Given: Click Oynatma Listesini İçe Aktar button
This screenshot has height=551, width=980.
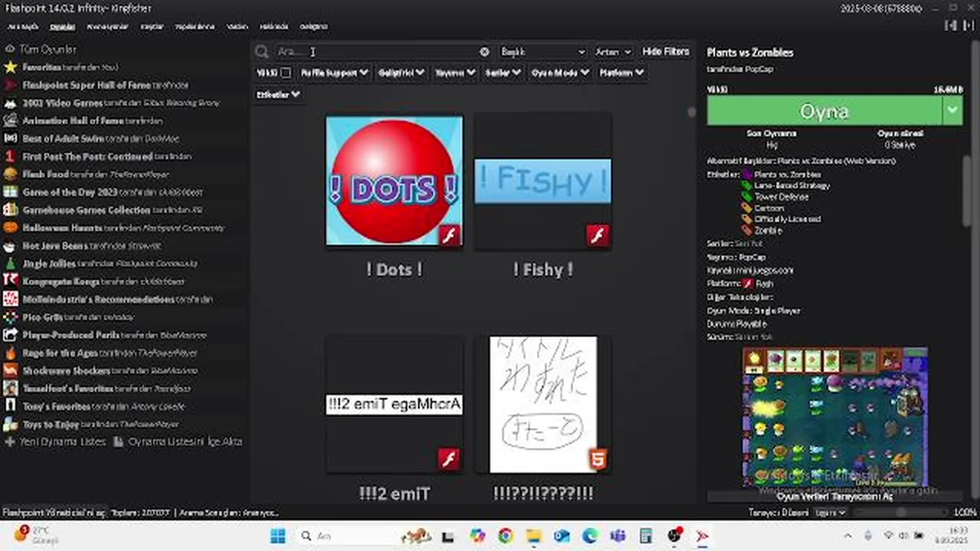Looking at the screenshot, I should (x=178, y=442).
